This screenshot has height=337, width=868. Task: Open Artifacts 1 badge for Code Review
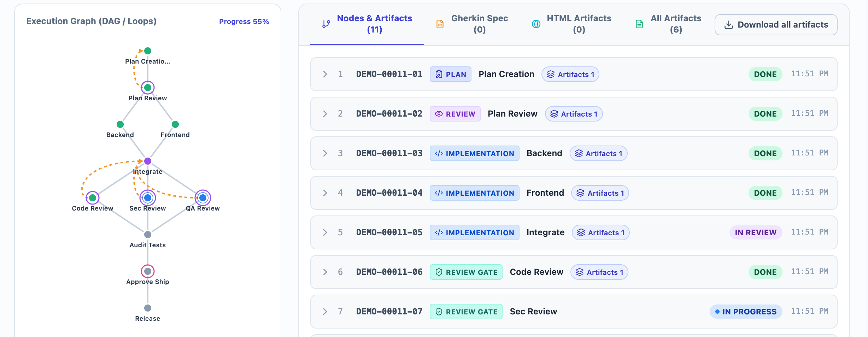coord(599,272)
